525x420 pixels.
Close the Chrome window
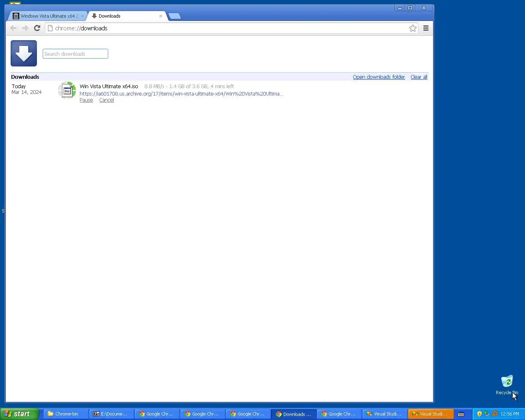click(424, 8)
